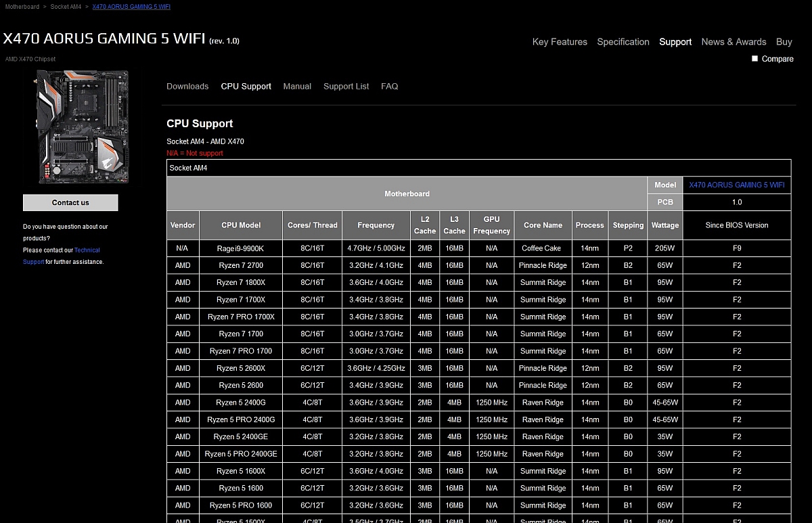Open X470 AORUS GAMING 5 WIFI breadcrumb
The width and height of the screenshot is (812, 523).
pyautogui.click(x=131, y=7)
